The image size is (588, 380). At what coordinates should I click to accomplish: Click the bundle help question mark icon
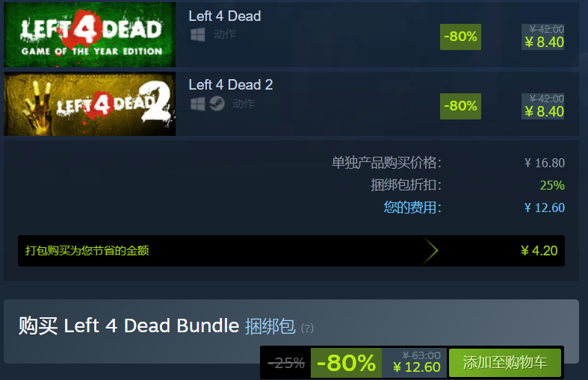(x=307, y=328)
